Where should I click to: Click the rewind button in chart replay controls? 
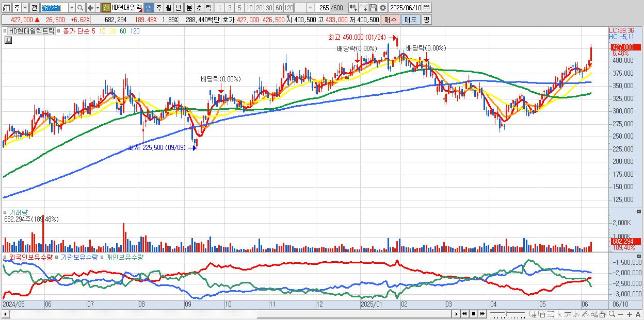coord(464,314)
